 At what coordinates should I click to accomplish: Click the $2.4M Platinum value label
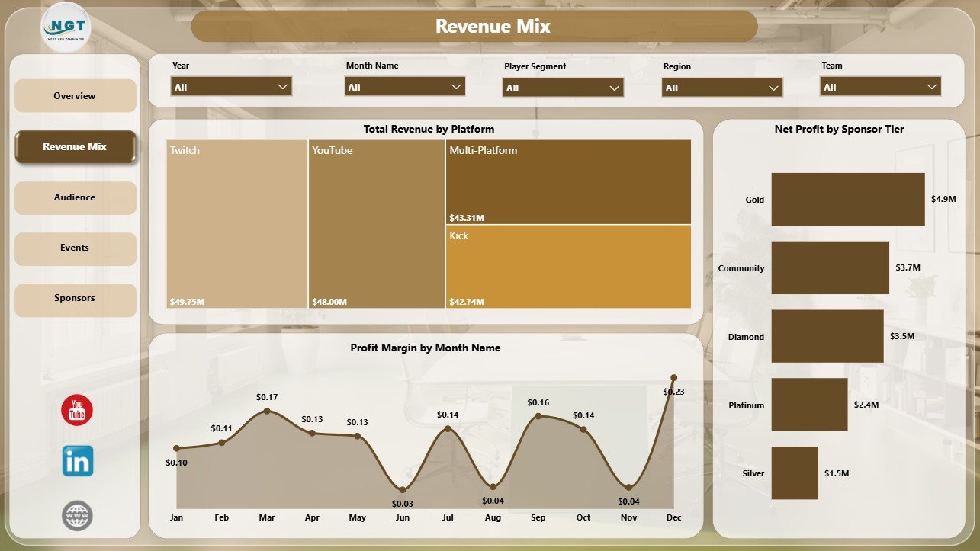point(866,405)
